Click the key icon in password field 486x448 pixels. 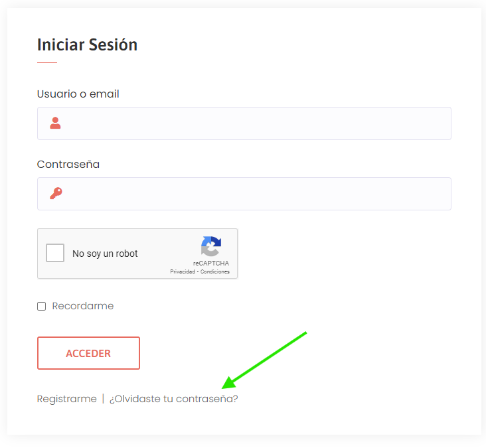pyautogui.click(x=56, y=193)
